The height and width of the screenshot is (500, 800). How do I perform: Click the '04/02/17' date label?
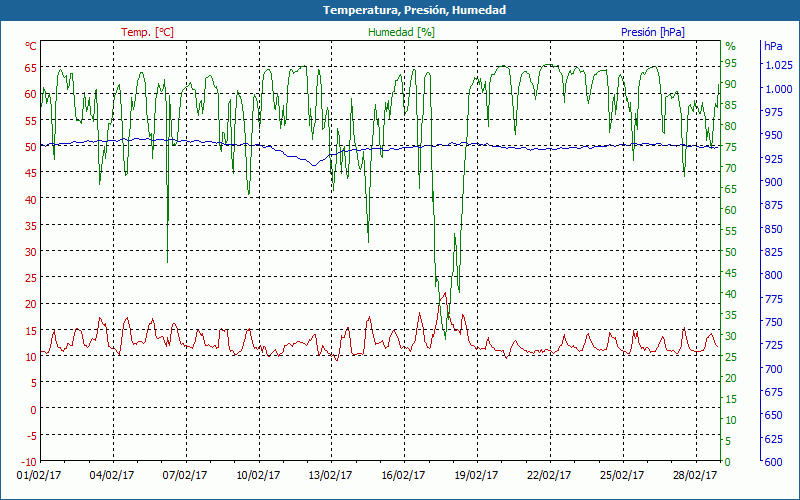[112, 475]
